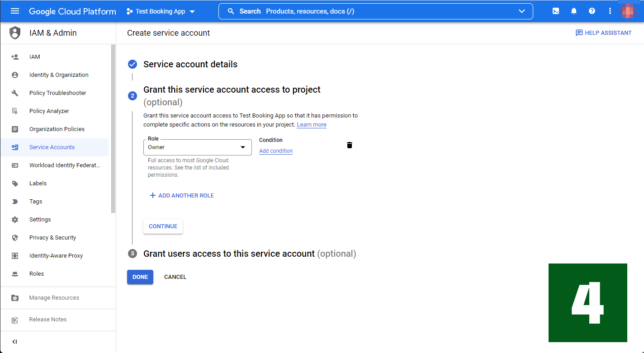This screenshot has height=353, width=644.
Task: Click the Labels tag icon
Action: pyautogui.click(x=15, y=184)
